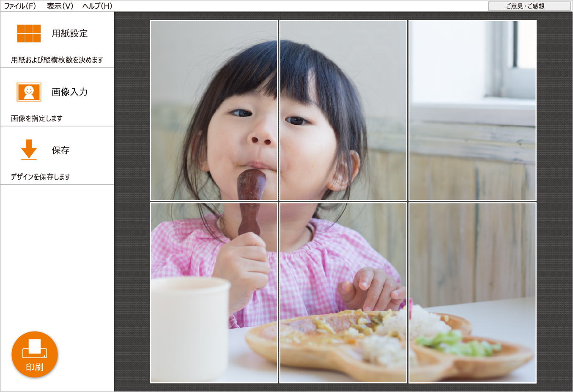Select the bottom-right poster tile
Image resolution: width=573 pixels, height=392 pixels.
pos(473,293)
